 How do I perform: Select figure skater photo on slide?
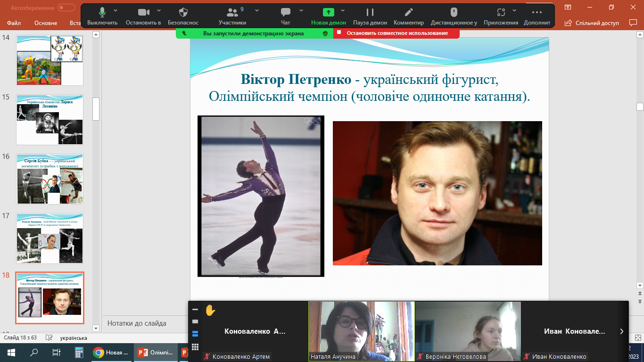261,196
